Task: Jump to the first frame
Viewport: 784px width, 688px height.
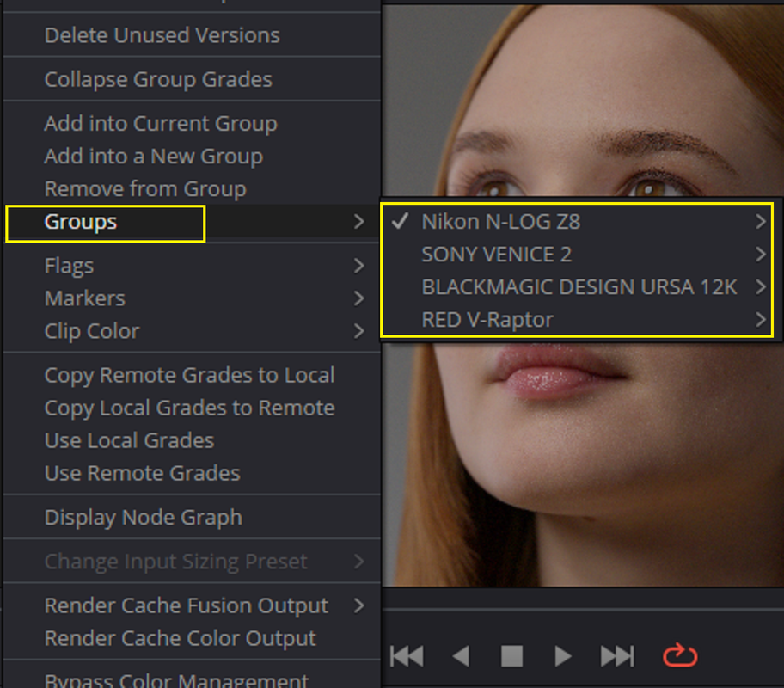Action: [407, 656]
